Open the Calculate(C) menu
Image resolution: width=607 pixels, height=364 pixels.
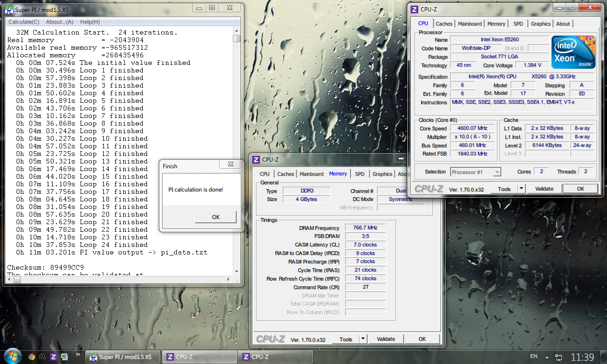(x=24, y=22)
